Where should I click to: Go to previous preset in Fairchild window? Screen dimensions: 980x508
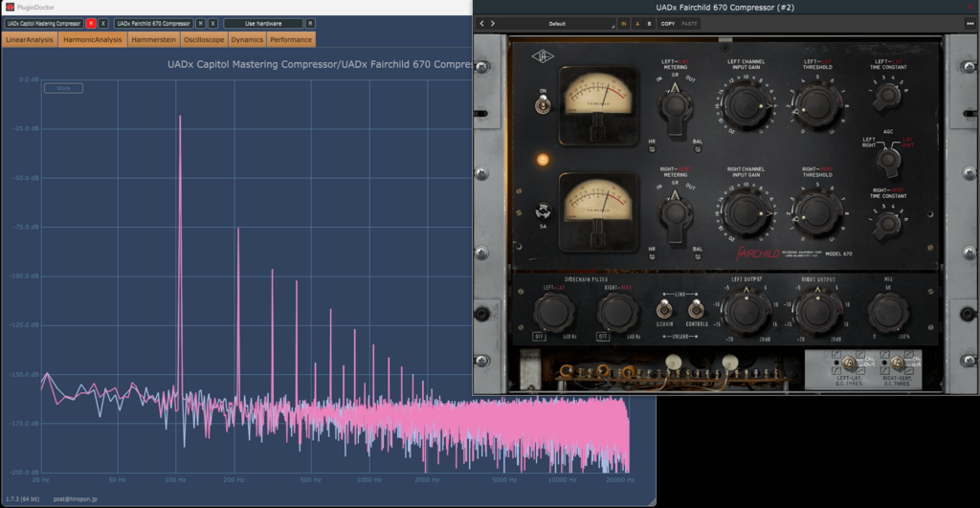pos(481,24)
